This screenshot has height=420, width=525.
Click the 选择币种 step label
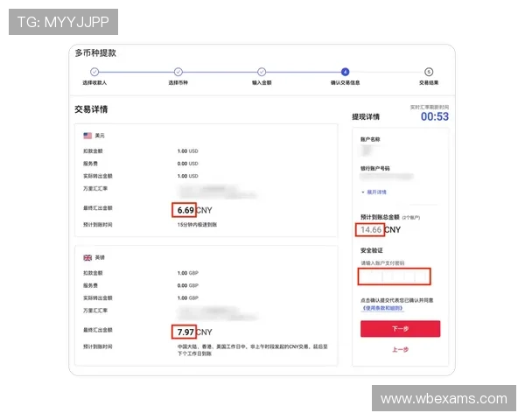pos(178,83)
